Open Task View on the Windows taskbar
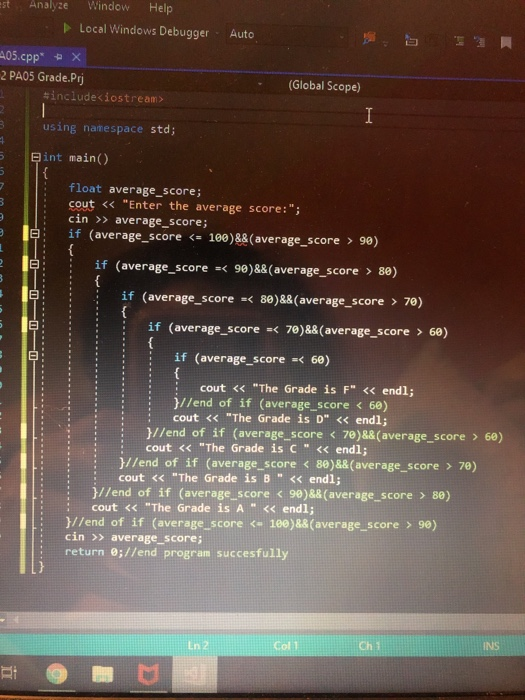This screenshot has width=525, height=700. (7, 673)
